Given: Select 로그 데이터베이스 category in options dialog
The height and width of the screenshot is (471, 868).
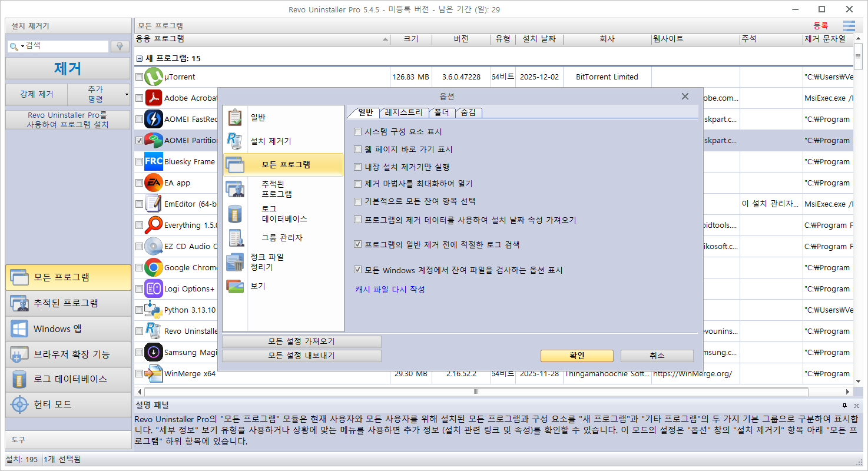Looking at the screenshot, I should point(283,214).
